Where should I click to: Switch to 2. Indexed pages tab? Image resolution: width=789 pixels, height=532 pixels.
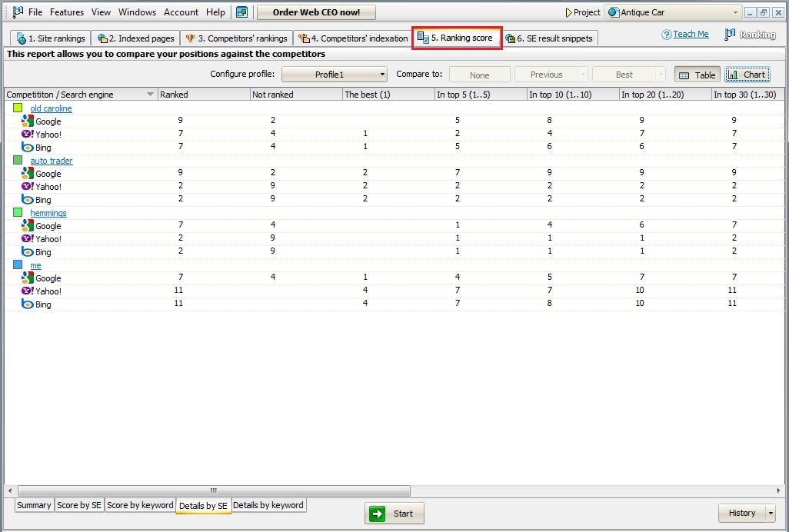pos(135,38)
